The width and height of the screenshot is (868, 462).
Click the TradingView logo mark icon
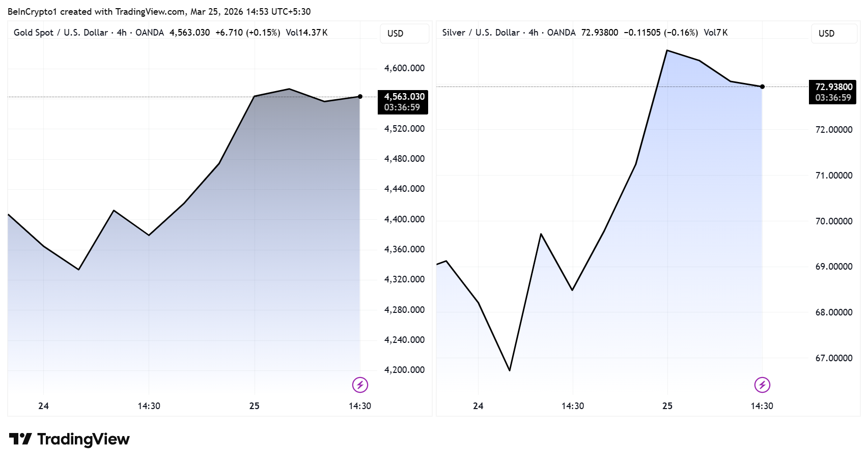point(20,439)
